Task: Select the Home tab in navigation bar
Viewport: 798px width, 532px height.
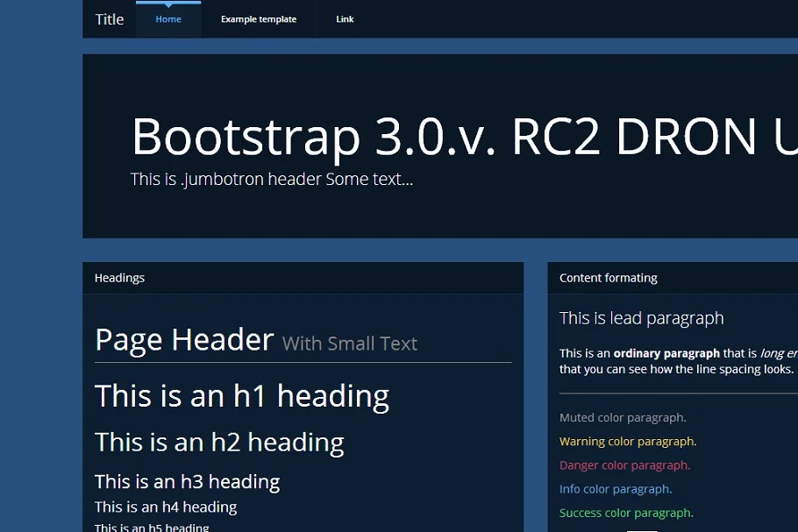Action: coord(168,19)
